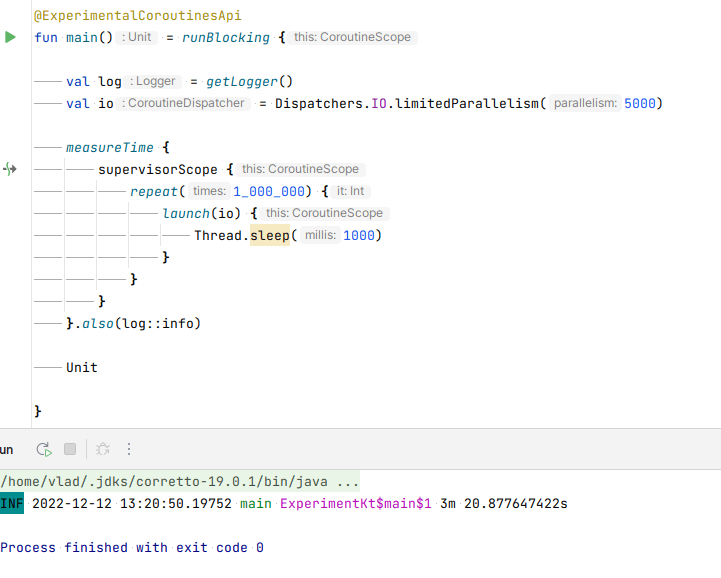Viewport: 721px width, 578px height.
Task: Click the Debug bug icon
Action: 103,450
